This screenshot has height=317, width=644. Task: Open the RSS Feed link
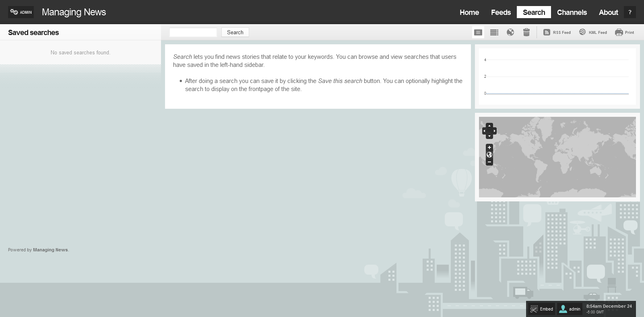pos(557,32)
